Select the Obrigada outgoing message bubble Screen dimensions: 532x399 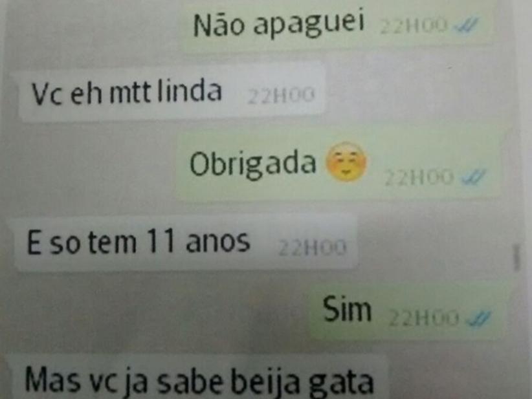[x=338, y=165]
